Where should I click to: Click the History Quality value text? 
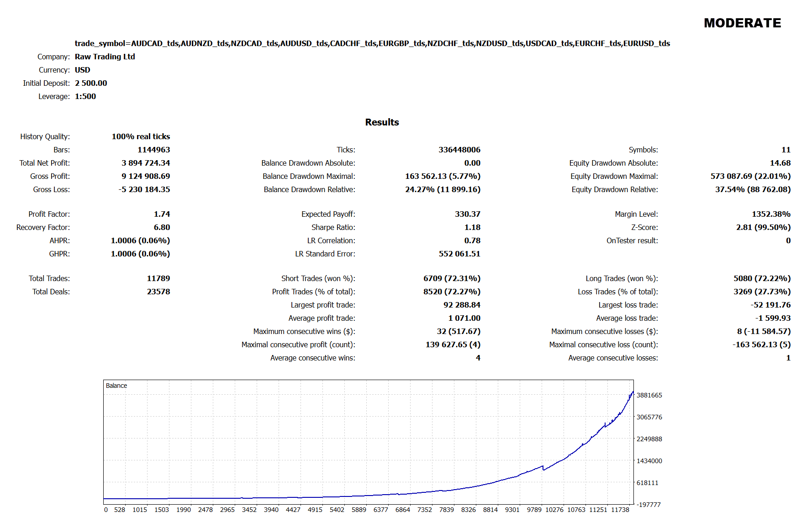coord(141,136)
